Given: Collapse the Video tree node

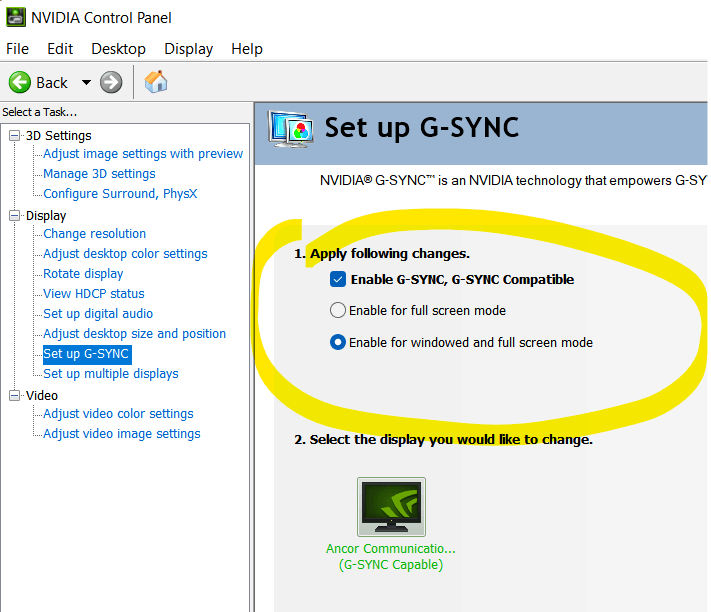Looking at the screenshot, I should (x=15, y=395).
